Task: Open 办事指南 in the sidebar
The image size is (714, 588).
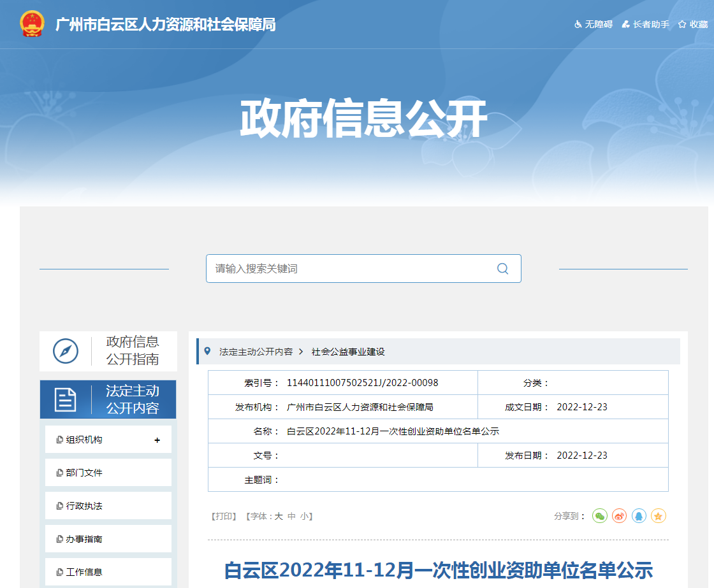Action: point(84,539)
